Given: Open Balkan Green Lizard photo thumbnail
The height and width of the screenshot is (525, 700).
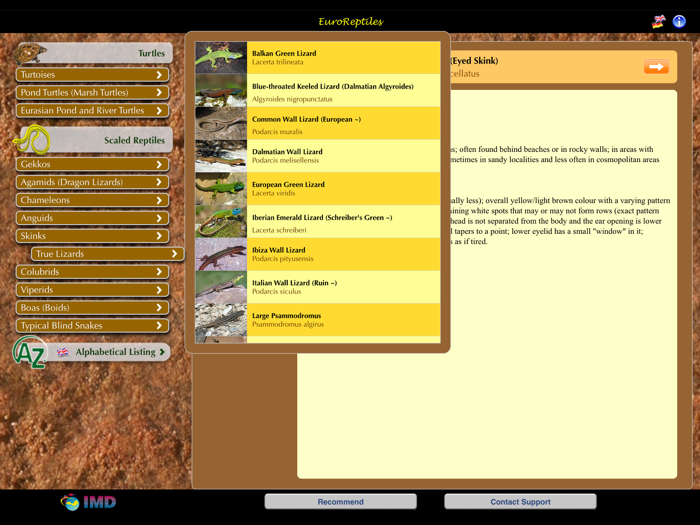Looking at the screenshot, I should [221, 58].
